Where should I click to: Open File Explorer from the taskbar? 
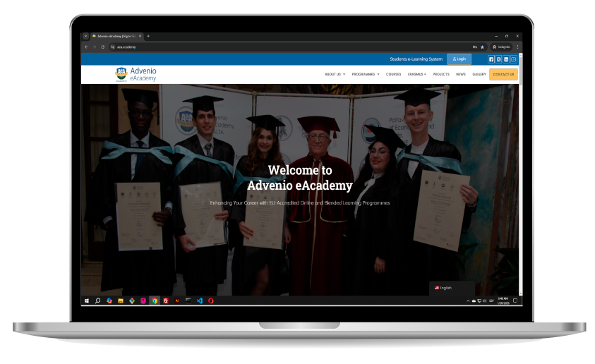coord(120,301)
